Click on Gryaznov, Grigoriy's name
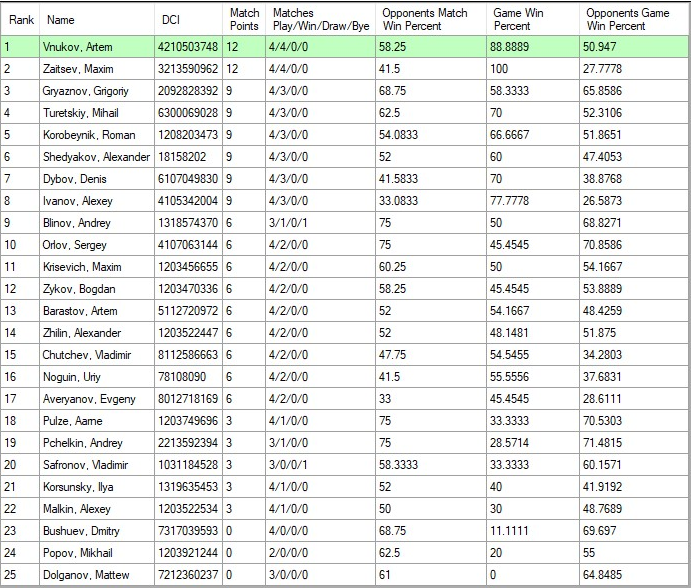Viewport: 691px width, 588px height. tap(90, 91)
